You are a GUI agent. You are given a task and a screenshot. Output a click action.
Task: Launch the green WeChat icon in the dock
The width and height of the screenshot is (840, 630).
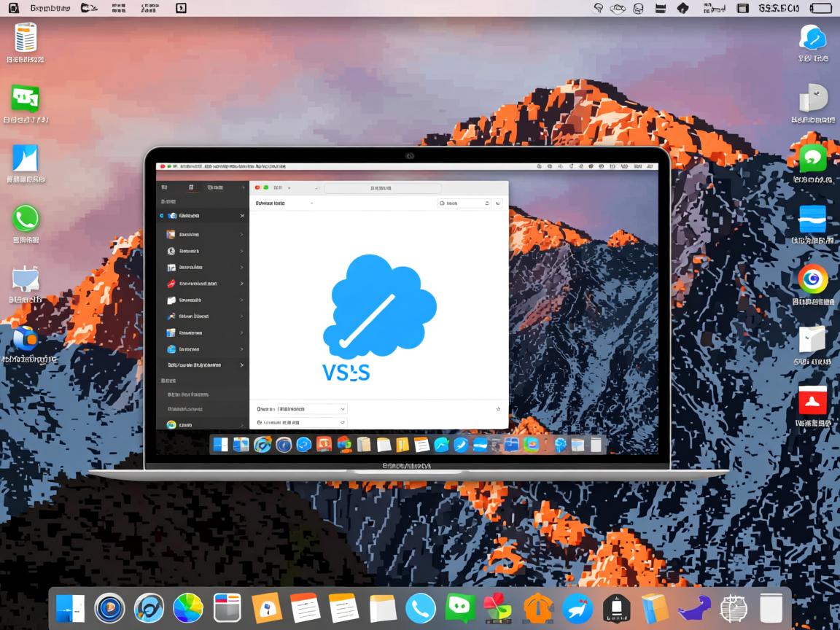tap(461, 608)
